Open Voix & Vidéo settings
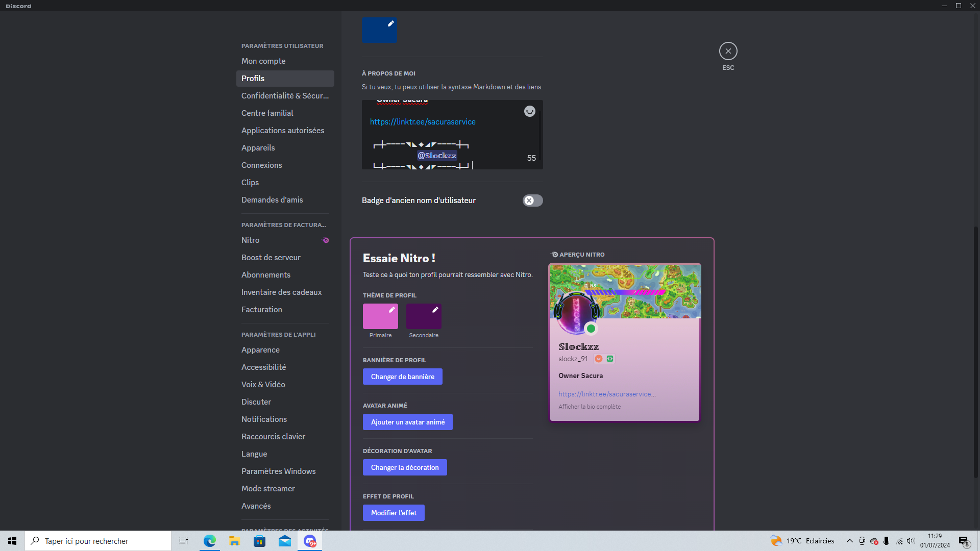The width and height of the screenshot is (980, 551). pos(285,385)
